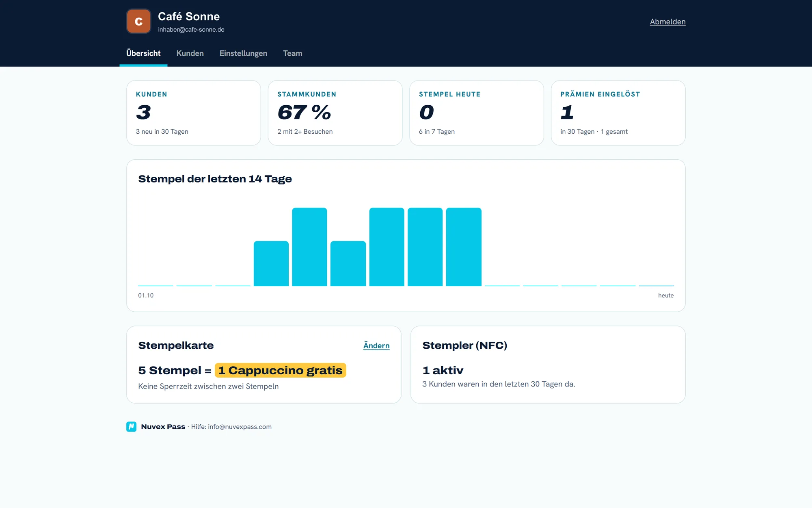
Task: Click the Ändern link on Stempelkarte
Action: pos(376,345)
